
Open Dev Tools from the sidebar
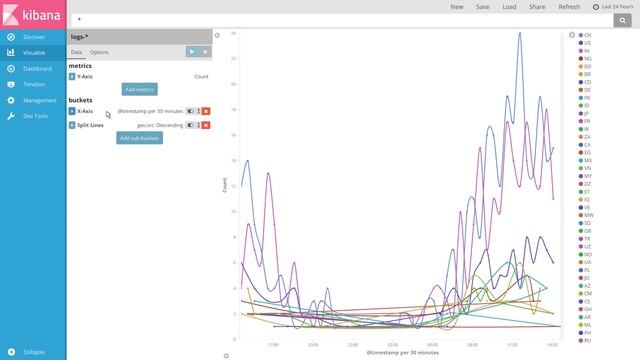[x=33, y=116]
